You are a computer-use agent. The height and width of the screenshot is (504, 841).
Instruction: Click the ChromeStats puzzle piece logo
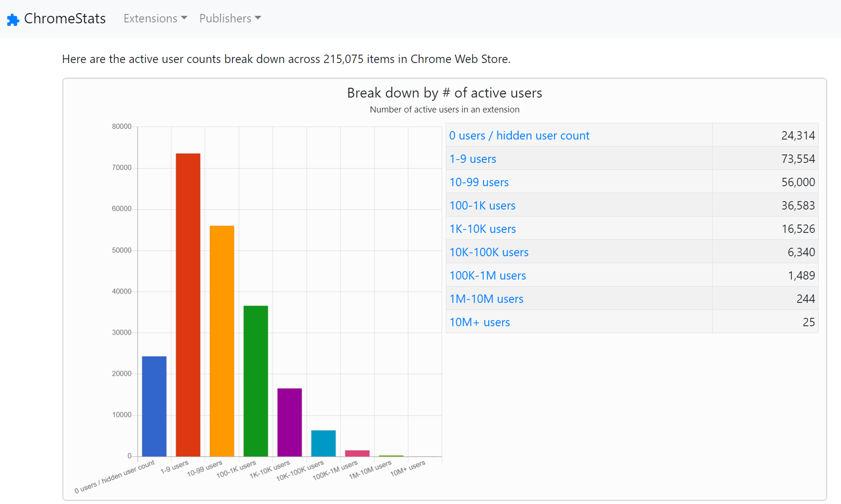coord(13,19)
